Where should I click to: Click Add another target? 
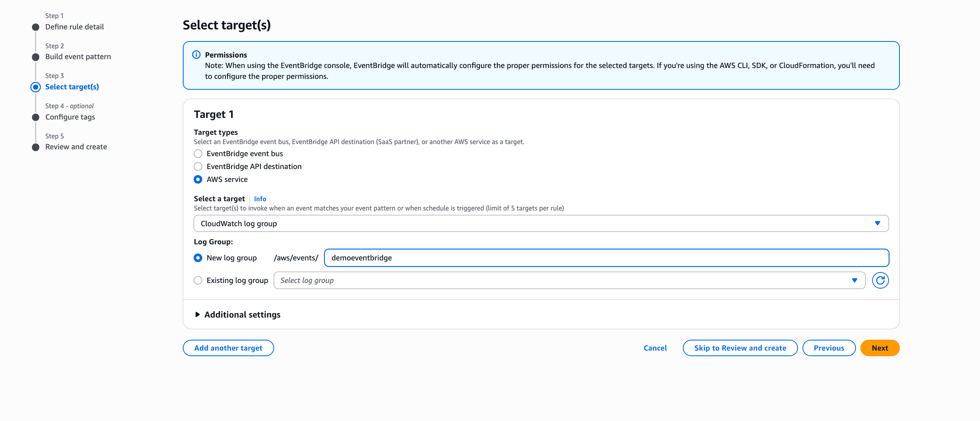coord(228,348)
